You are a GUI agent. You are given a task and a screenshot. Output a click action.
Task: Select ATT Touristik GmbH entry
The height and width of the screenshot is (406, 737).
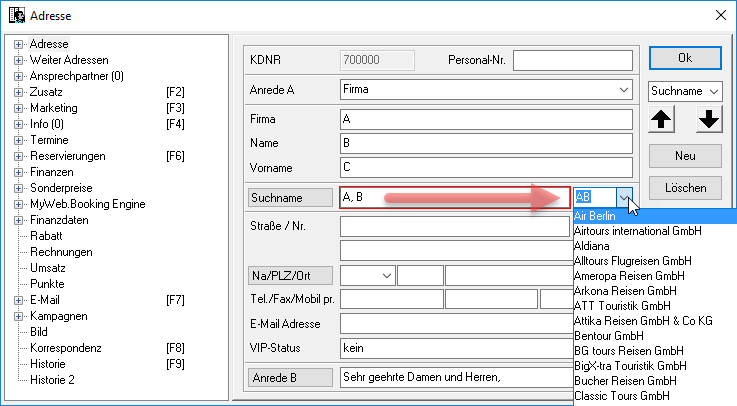click(x=655, y=306)
